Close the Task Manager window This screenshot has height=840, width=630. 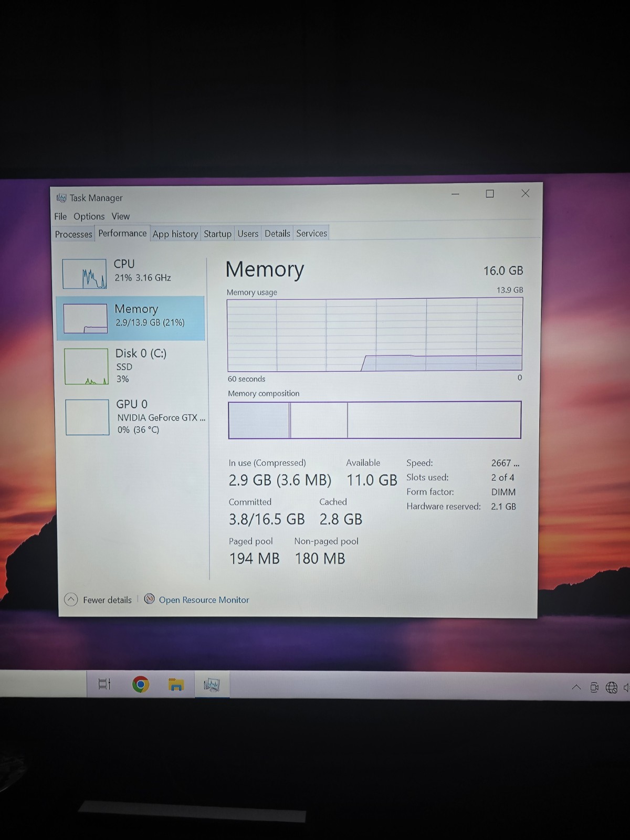[525, 194]
